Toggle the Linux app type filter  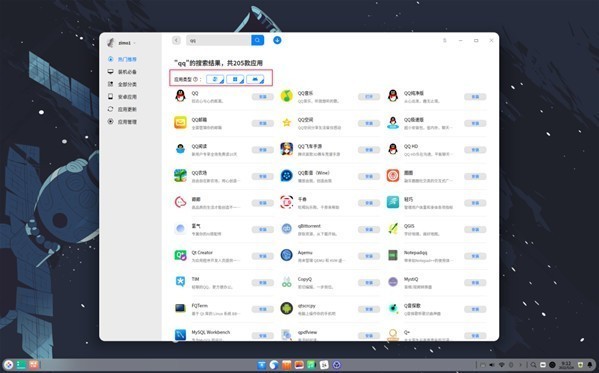[215, 79]
